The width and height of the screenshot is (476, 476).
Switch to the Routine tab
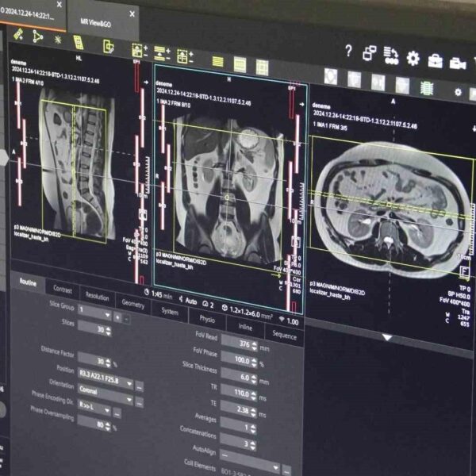(28, 282)
